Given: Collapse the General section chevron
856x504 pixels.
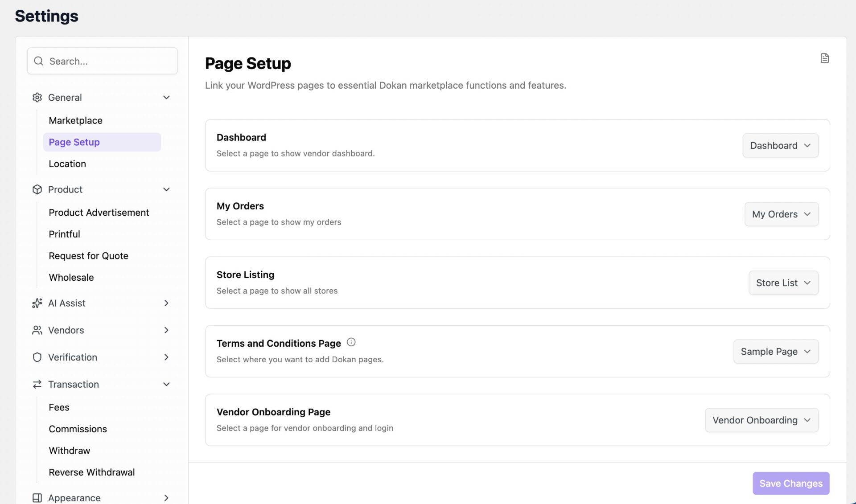Looking at the screenshot, I should pos(166,97).
